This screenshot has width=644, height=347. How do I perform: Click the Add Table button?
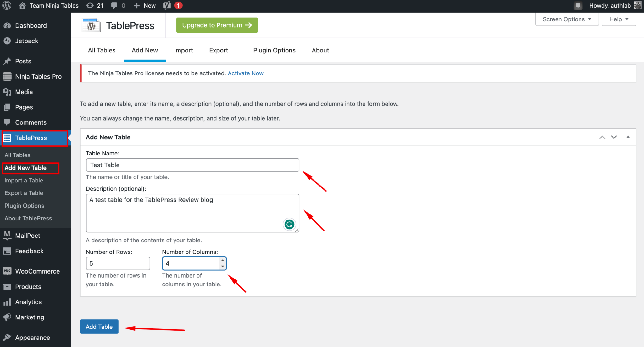point(99,327)
